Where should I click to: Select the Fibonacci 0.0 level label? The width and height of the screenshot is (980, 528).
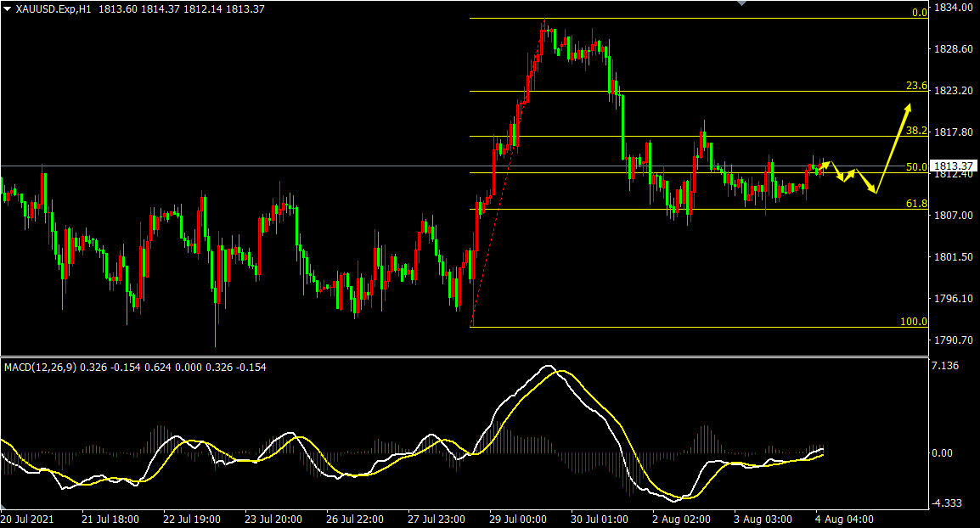pyautogui.click(x=920, y=13)
